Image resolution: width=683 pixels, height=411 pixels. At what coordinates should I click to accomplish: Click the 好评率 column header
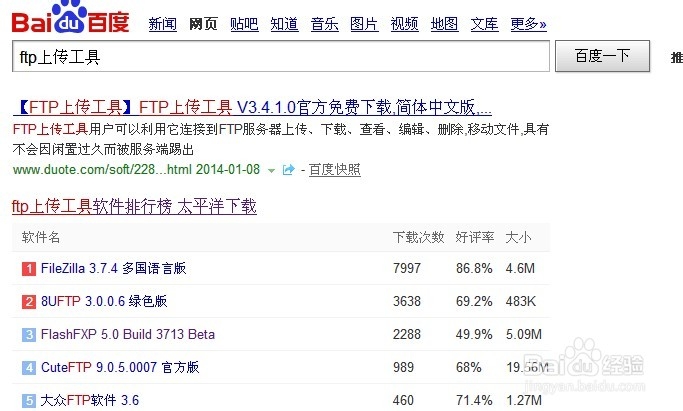pos(474,237)
